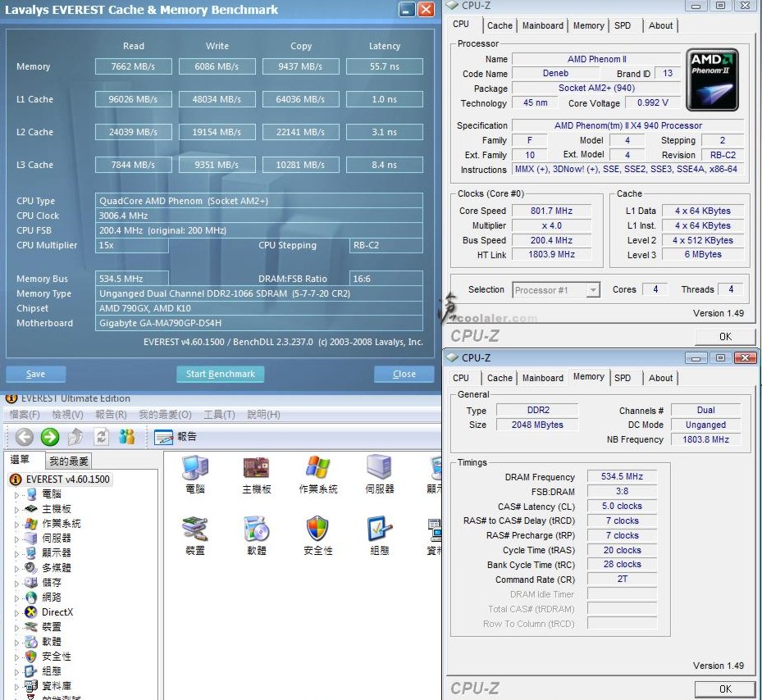
Task: Select the 多媒體 node in the tree
Action: (x=56, y=568)
